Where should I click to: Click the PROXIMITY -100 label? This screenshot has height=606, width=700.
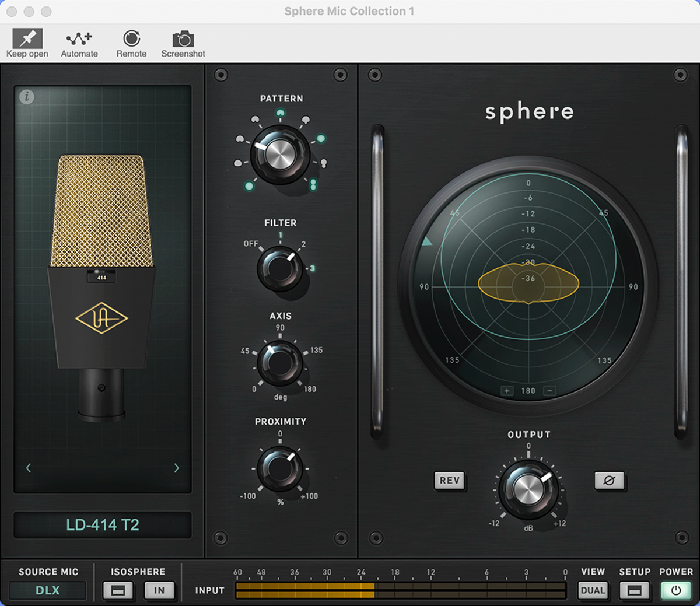(x=248, y=496)
